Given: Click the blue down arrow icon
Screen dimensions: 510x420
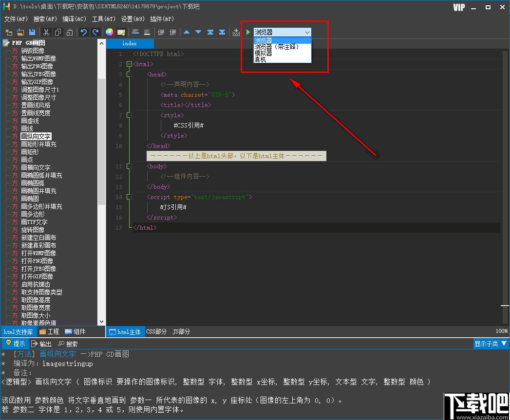Looking at the screenshot, I should click(x=198, y=32).
